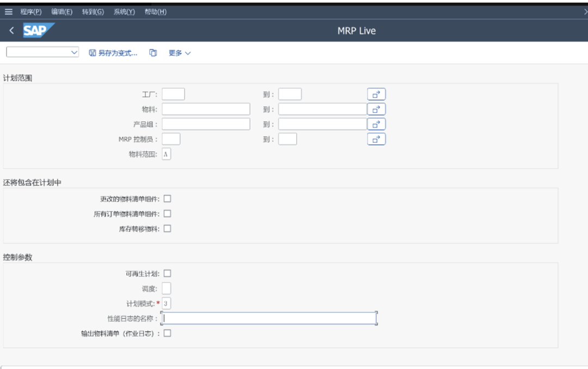588x369 pixels.
Task: Open multiple selection for 产品组 row
Action: [376, 124]
